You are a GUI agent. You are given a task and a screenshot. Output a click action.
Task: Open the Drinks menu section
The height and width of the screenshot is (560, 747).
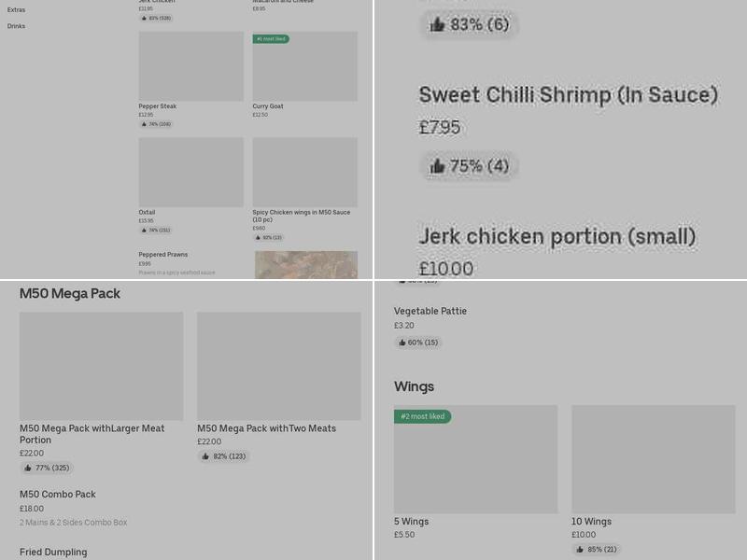(14, 26)
